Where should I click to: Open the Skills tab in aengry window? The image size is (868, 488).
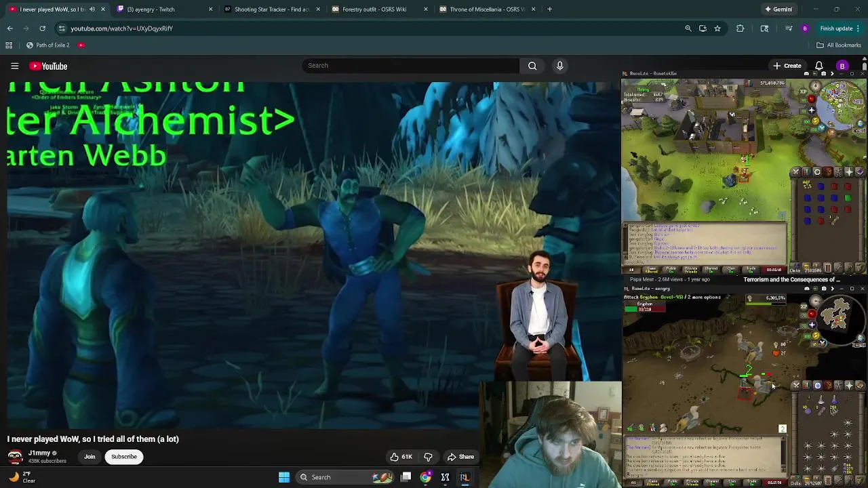tap(806, 385)
